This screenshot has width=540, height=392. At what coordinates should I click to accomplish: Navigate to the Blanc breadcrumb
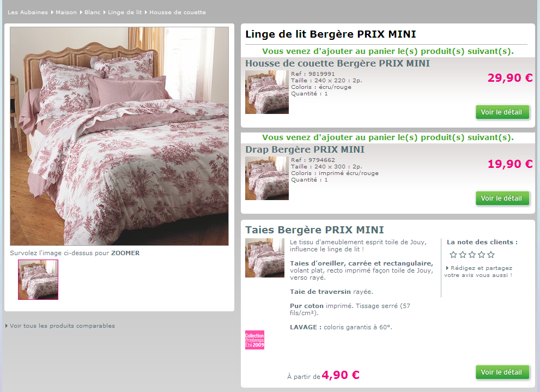tap(92, 13)
